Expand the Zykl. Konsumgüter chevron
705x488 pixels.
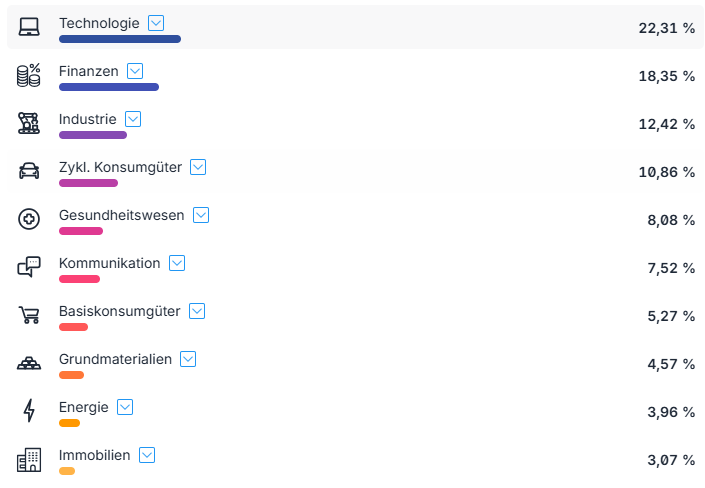pyautogui.click(x=198, y=167)
